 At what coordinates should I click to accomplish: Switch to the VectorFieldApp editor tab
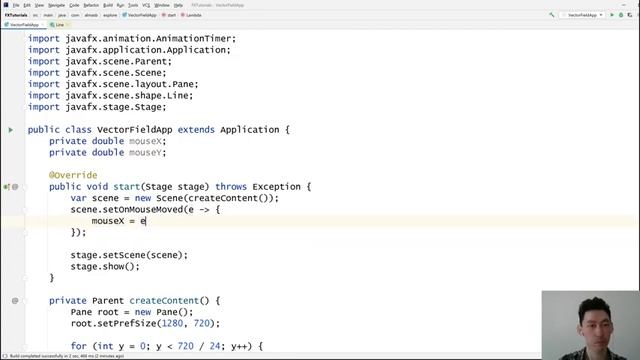coord(24,25)
